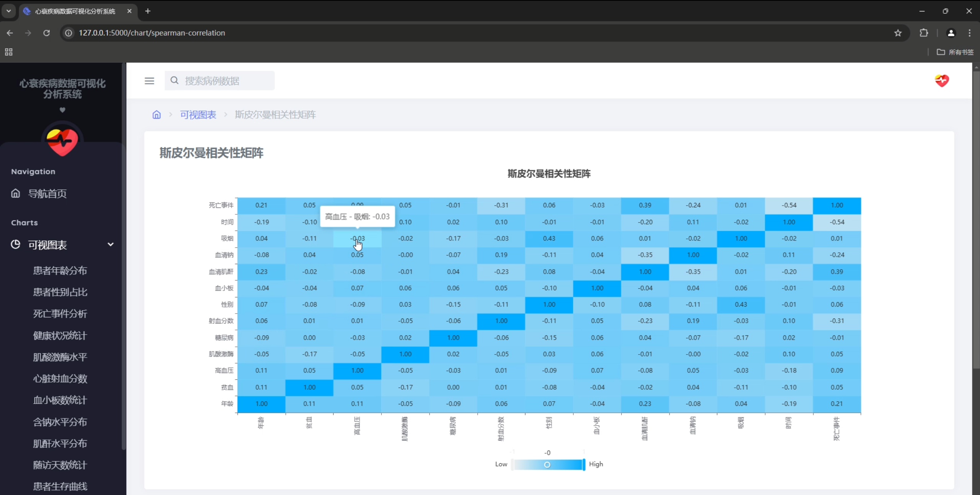
Task: Click the 斯皮尔曼相关性矩阵 breadcrumb text
Action: click(275, 114)
